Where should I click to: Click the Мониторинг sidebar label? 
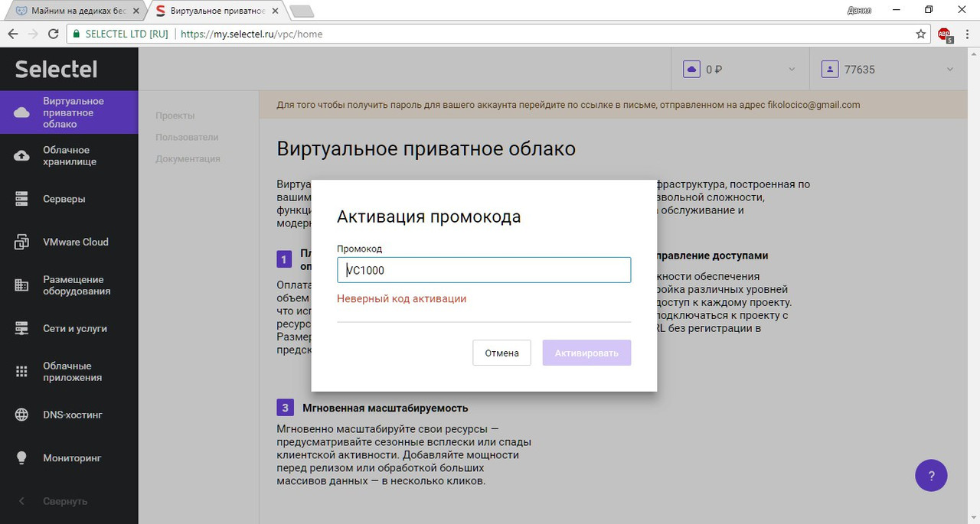[x=72, y=458]
